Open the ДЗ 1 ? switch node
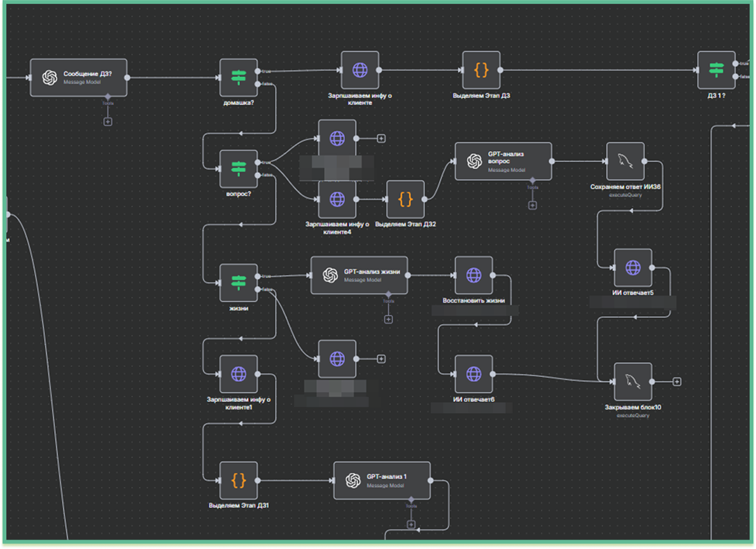Image resolution: width=756 pixels, height=549 pixels. coord(716,70)
